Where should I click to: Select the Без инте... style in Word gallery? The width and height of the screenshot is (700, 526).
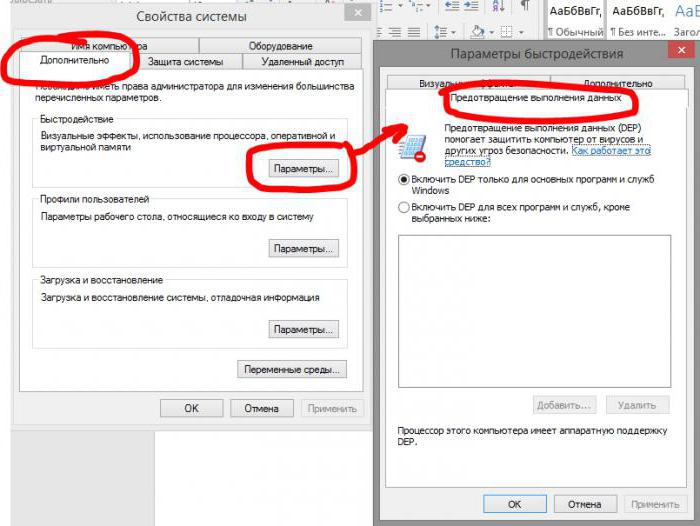click(638, 20)
